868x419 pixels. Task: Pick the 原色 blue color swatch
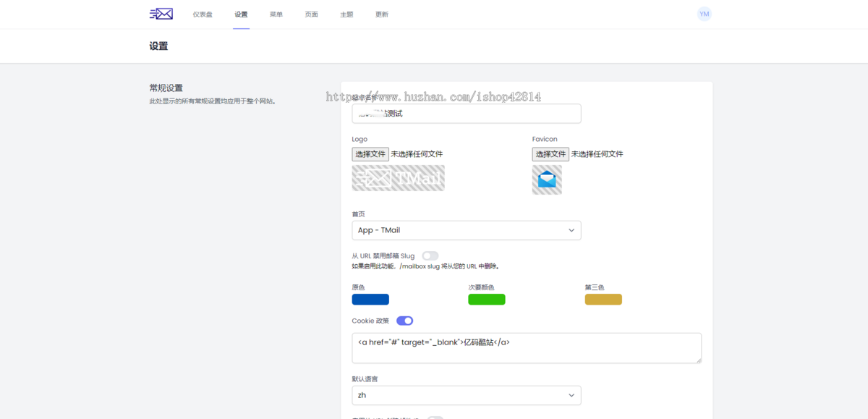click(370, 300)
